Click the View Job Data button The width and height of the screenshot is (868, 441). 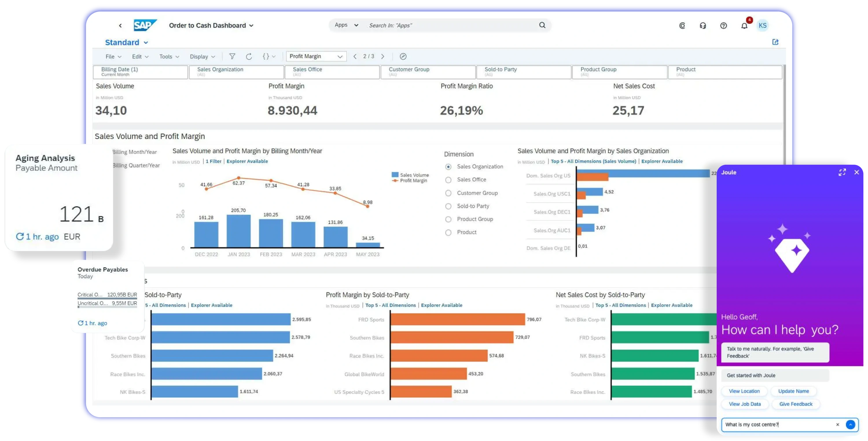pyautogui.click(x=744, y=404)
